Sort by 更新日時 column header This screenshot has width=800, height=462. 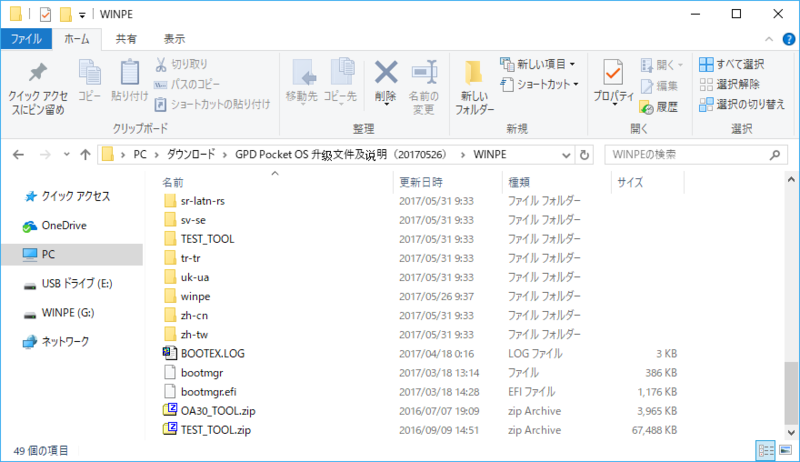(x=447, y=182)
